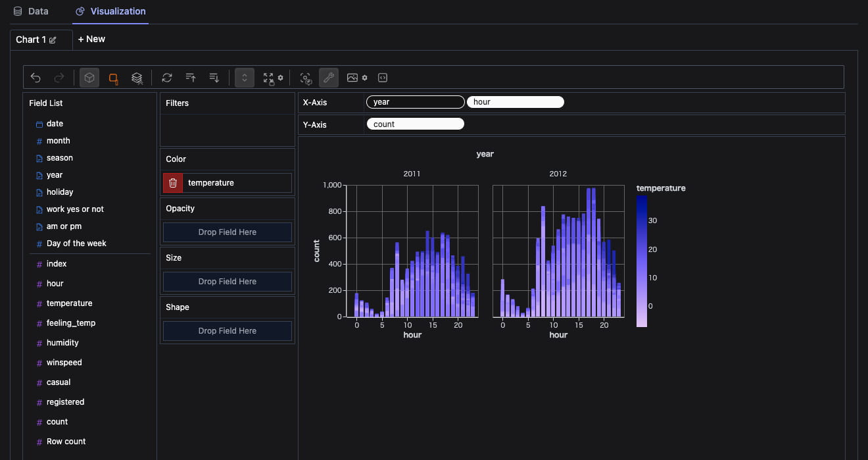Toggle aggregation cube icon in toolbar
Image resolution: width=868 pixels, height=460 pixels.
pyautogui.click(x=89, y=78)
